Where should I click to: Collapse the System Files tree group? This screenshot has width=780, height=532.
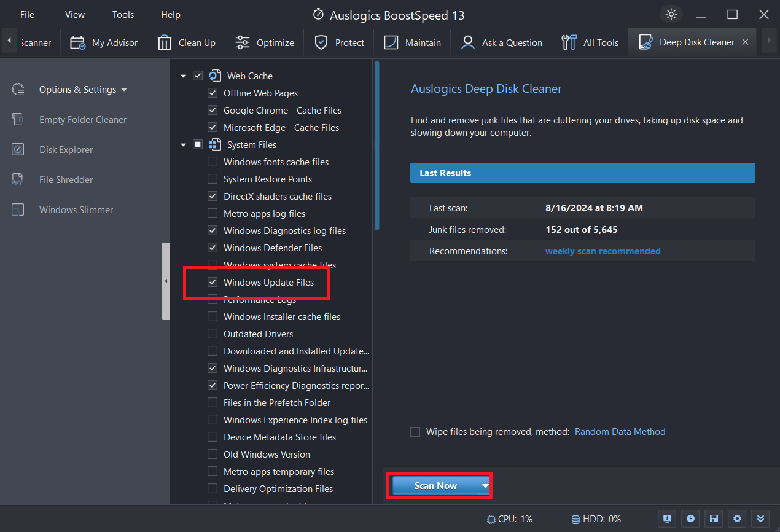[183, 145]
